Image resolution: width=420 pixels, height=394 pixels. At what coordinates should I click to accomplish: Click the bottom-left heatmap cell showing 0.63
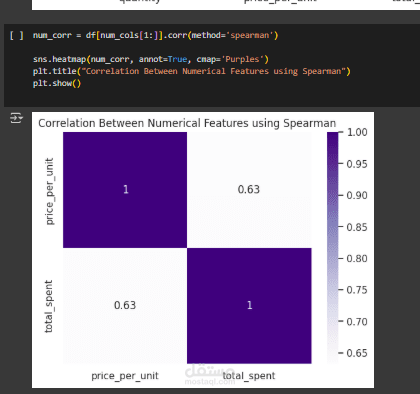125,305
